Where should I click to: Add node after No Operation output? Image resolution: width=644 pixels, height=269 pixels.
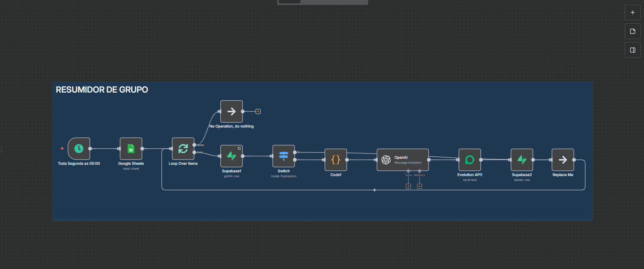pyautogui.click(x=258, y=111)
